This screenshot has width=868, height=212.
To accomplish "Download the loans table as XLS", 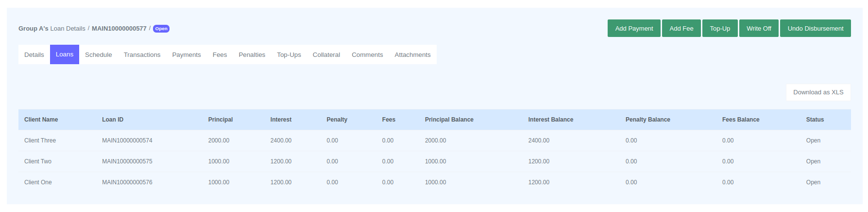I will coord(817,92).
